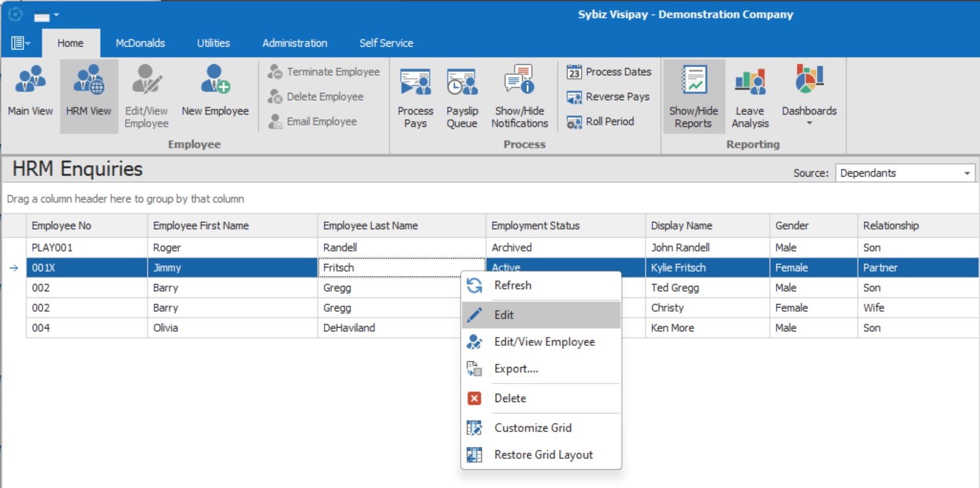
Task: Choose Edit from context menu
Action: point(503,315)
